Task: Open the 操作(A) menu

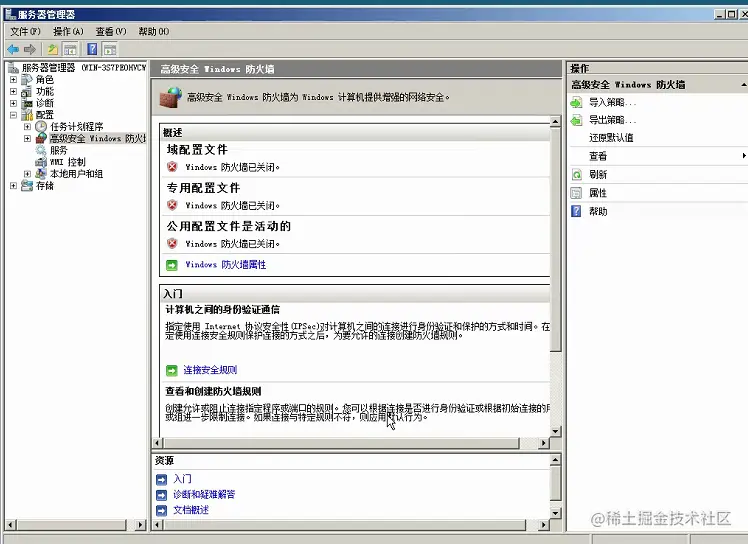Action: tap(68, 31)
